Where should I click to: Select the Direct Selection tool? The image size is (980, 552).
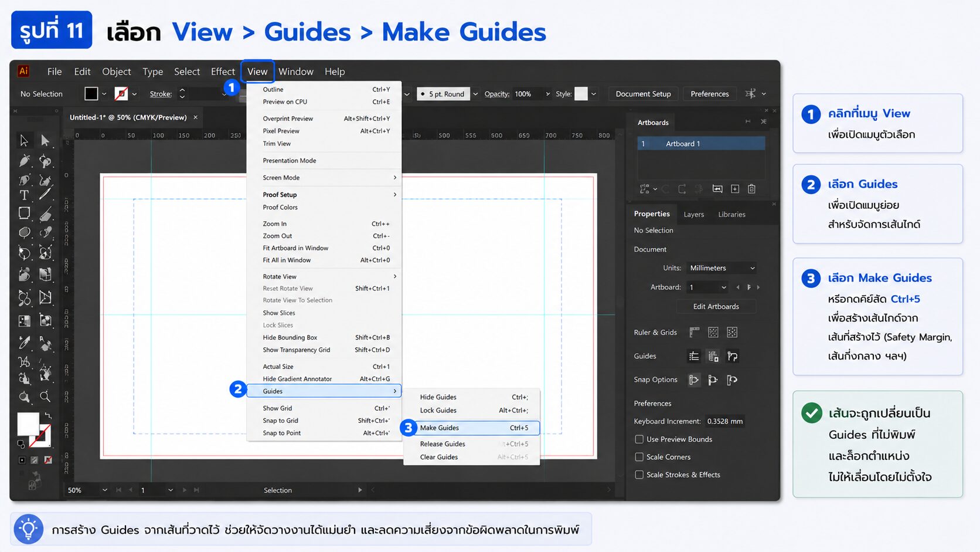tap(45, 140)
